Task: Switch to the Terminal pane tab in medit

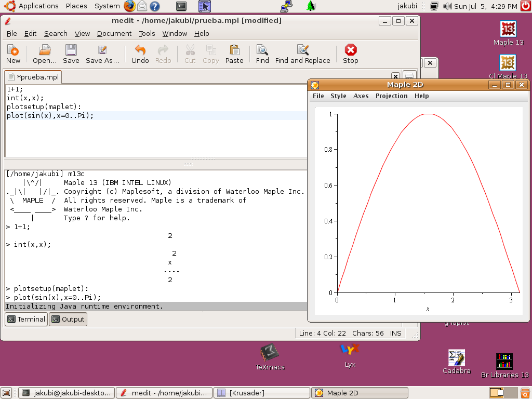Action: pos(26,320)
